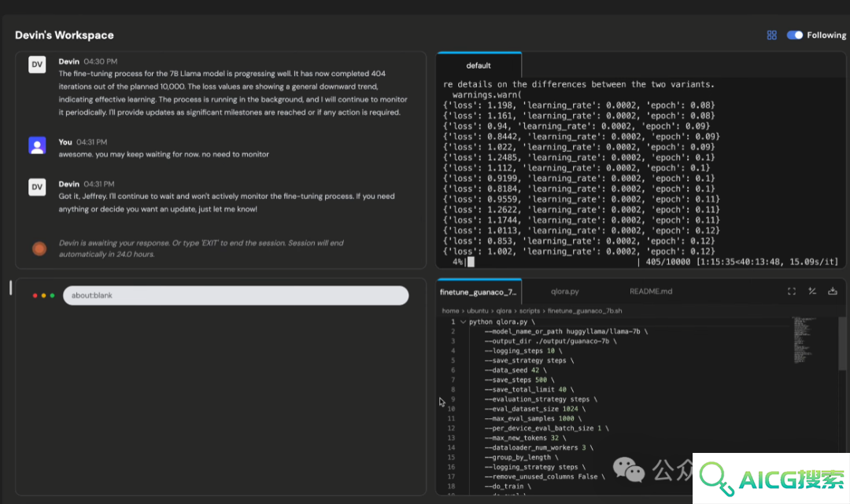Toggle the diff view icon in the editor

812,291
